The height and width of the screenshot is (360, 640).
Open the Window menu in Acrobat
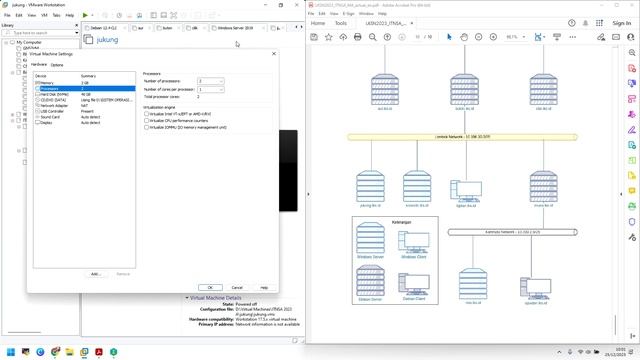pos(366,13)
